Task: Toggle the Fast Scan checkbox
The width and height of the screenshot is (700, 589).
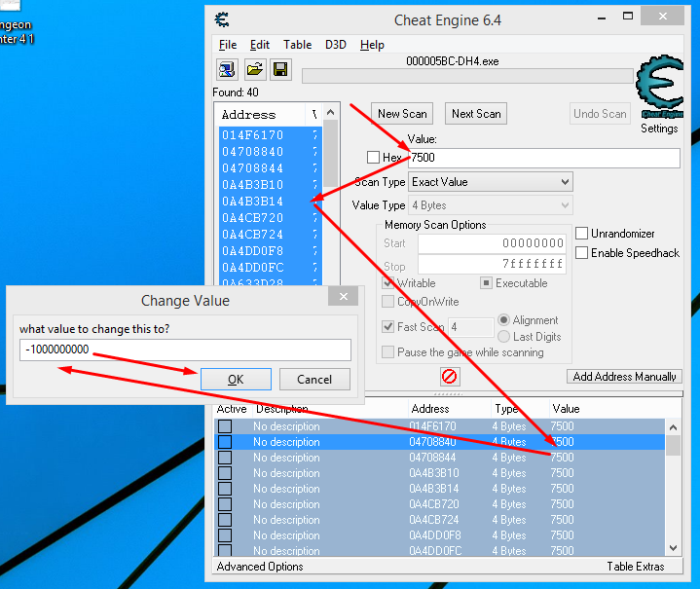Action: [387, 326]
